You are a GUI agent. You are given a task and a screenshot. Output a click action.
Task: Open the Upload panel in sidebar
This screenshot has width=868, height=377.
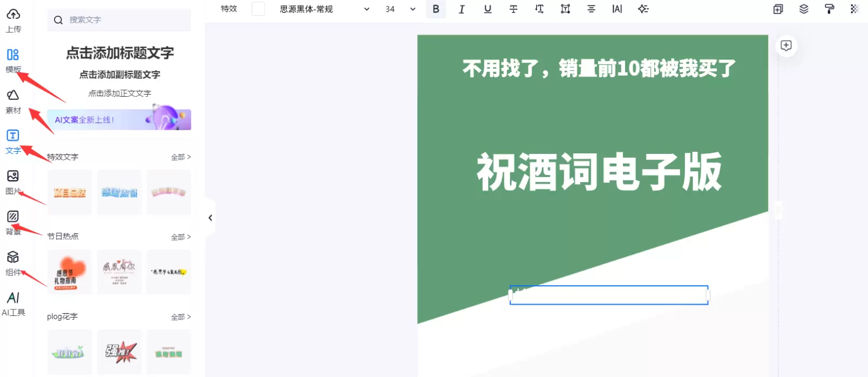click(x=13, y=21)
